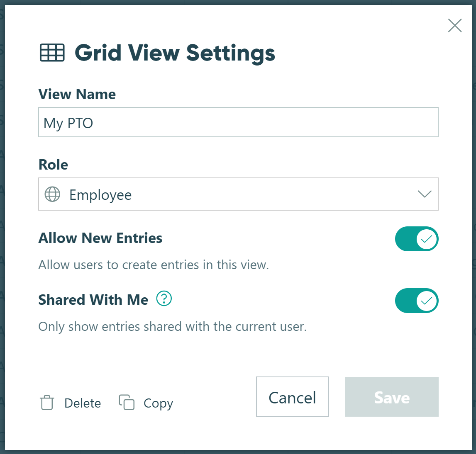476x454 pixels.
Task: Dismiss the dialog with the X
Action: click(454, 25)
